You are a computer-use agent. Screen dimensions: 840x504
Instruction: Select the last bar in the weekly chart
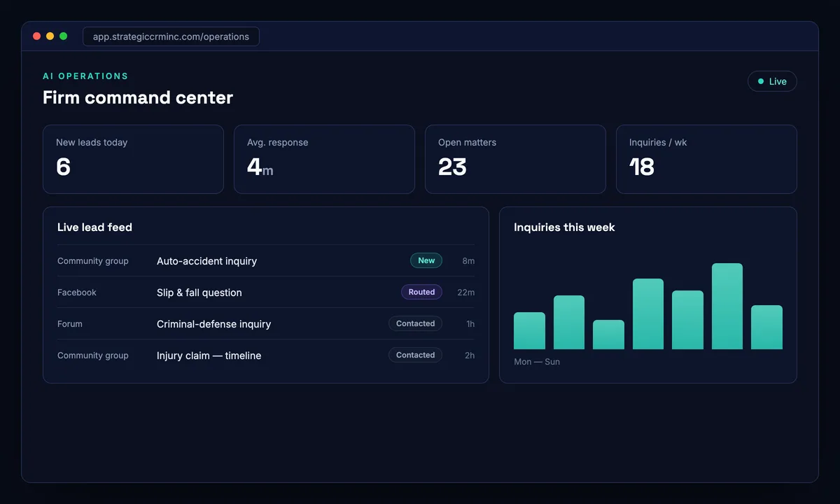(x=766, y=327)
